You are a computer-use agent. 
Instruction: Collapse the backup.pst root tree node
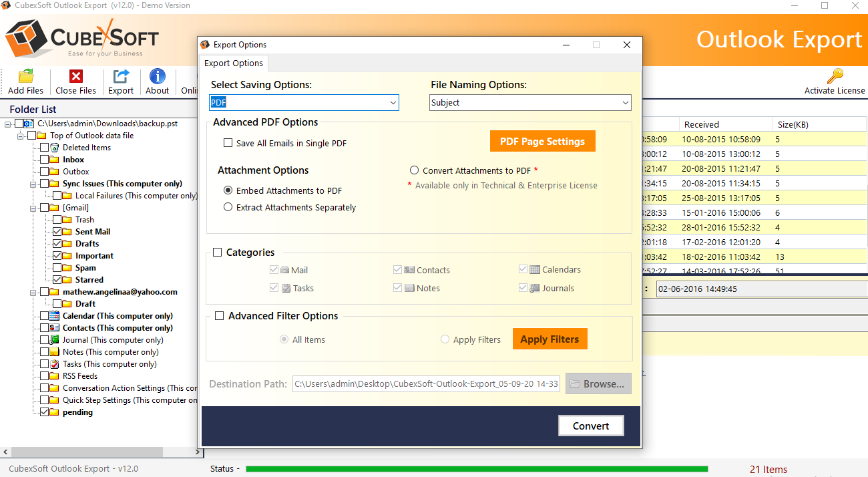point(8,124)
